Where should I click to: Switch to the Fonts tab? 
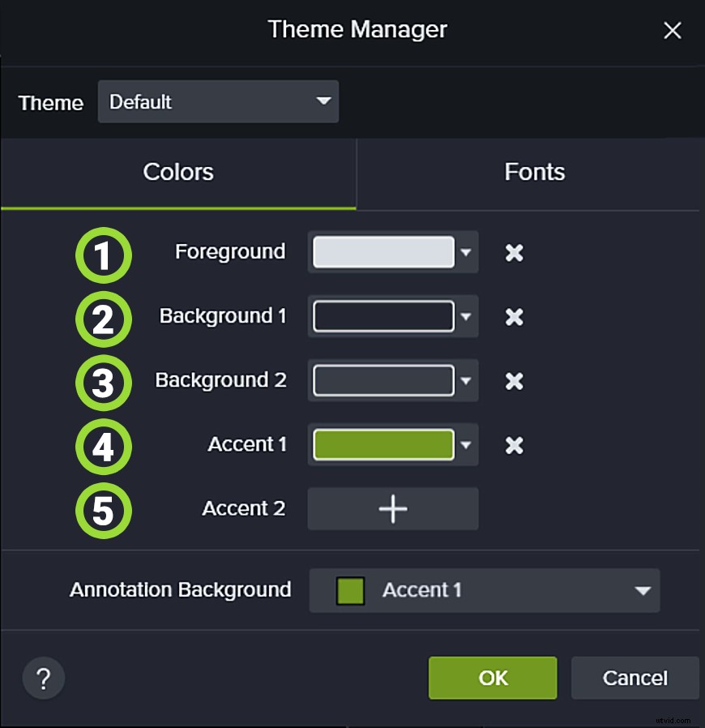tap(534, 172)
